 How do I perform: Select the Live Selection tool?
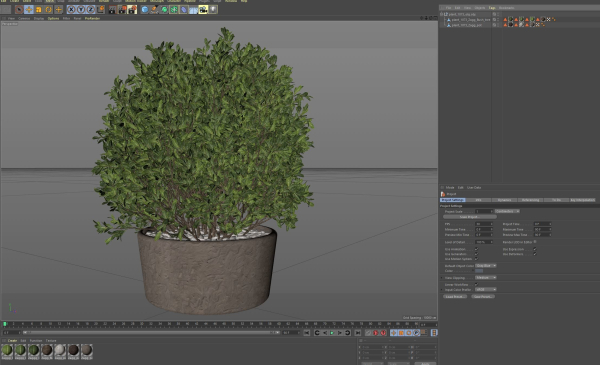point(19,10)
